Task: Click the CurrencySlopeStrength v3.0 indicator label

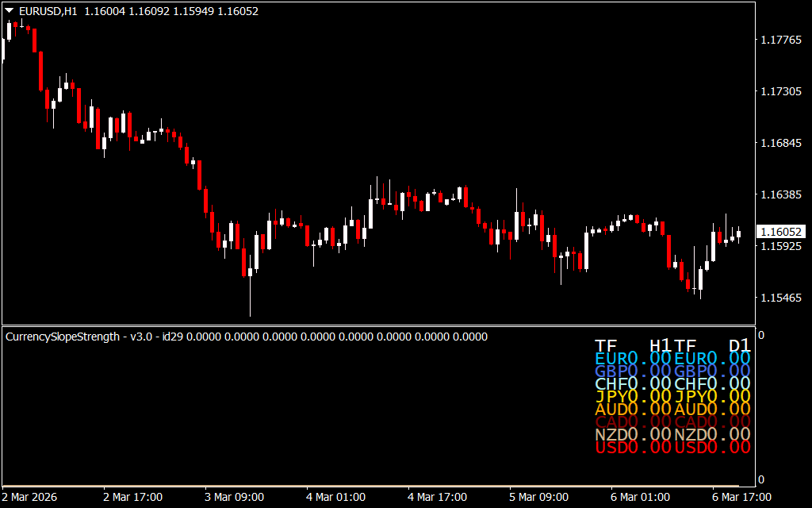Action: (x=79, y=337)
